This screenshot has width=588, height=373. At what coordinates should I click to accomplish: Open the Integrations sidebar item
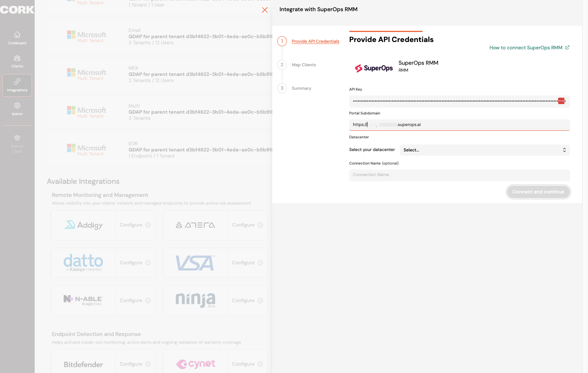click(x=17, y=85)
